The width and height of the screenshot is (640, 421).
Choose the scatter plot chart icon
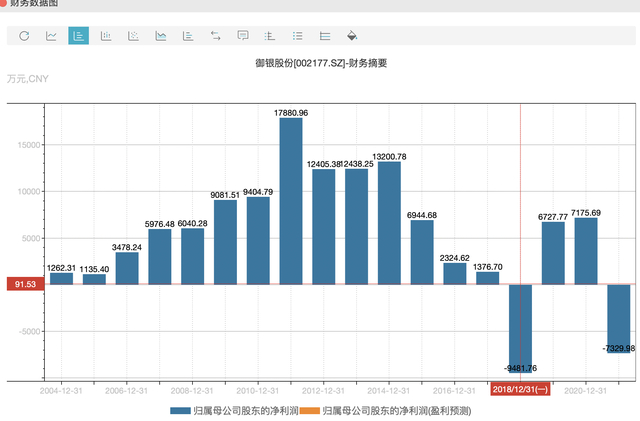tap(133, 36)
